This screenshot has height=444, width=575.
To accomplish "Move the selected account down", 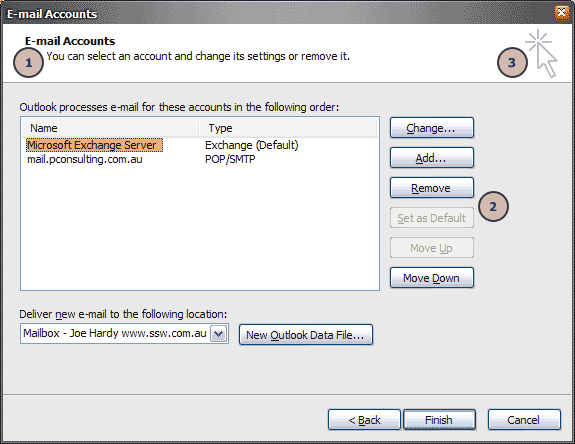I will pyautogui.click(x=432, y=278).
